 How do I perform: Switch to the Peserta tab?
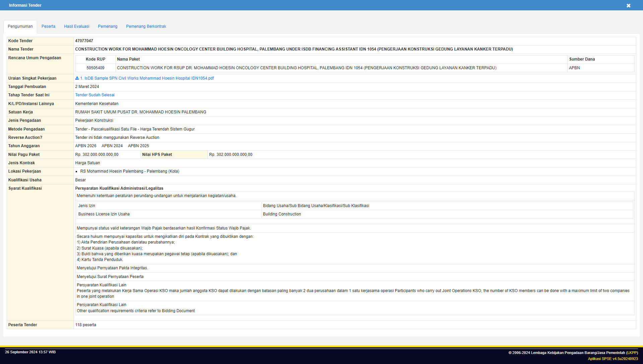point(48,26)
